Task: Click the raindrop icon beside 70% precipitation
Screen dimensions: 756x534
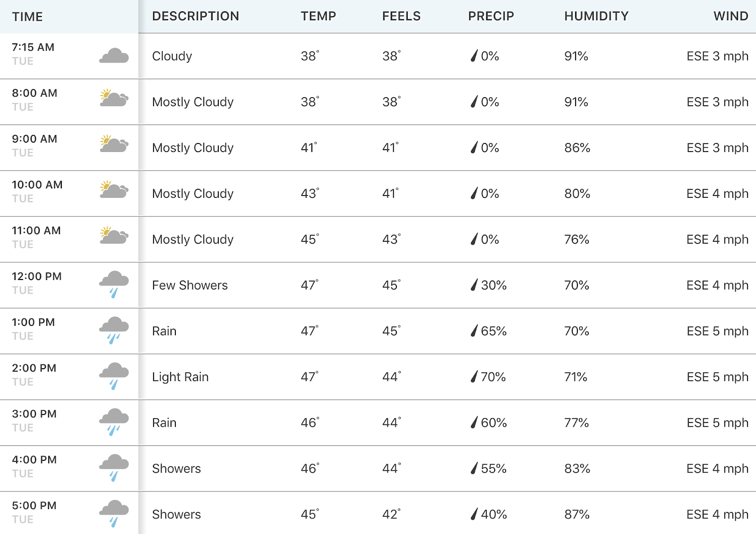Action: click(x=474, y=376)
